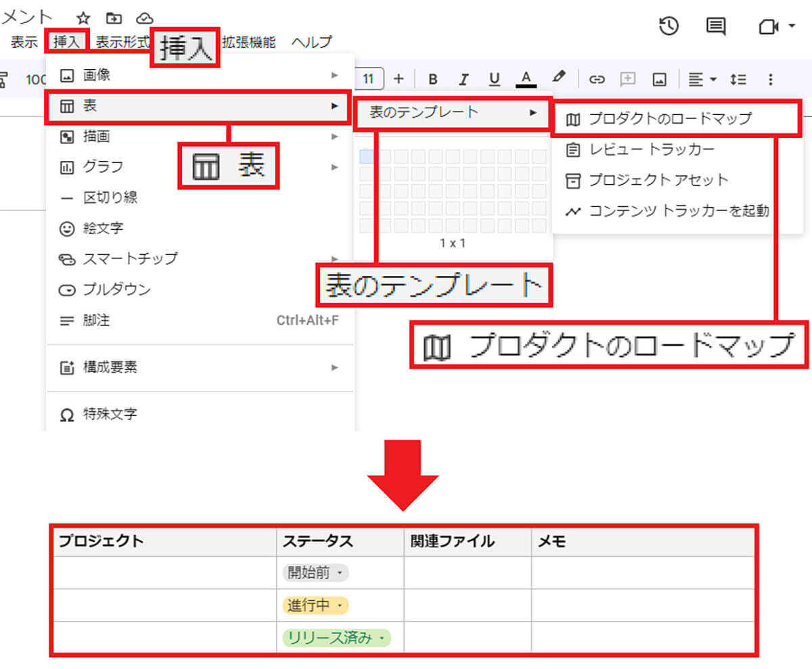Toggle underline formatting
The image size is (812, 669).
point(495,80)
